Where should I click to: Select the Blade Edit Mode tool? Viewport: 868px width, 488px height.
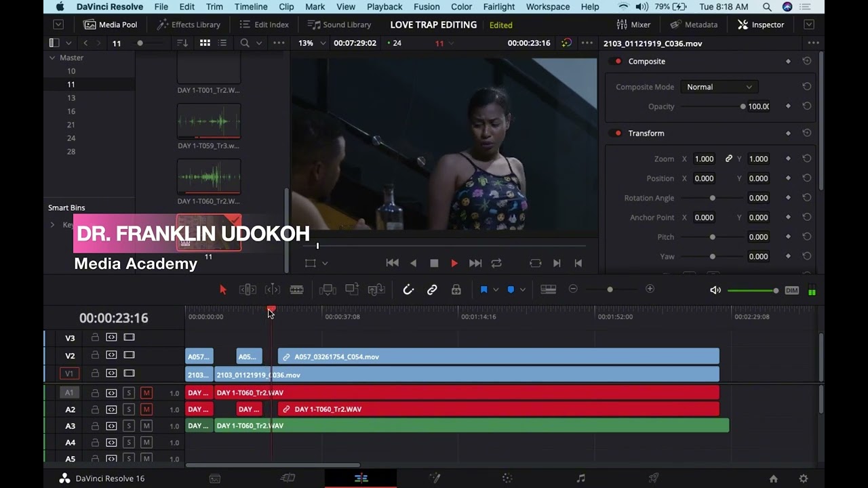click(x=296, y=289)
